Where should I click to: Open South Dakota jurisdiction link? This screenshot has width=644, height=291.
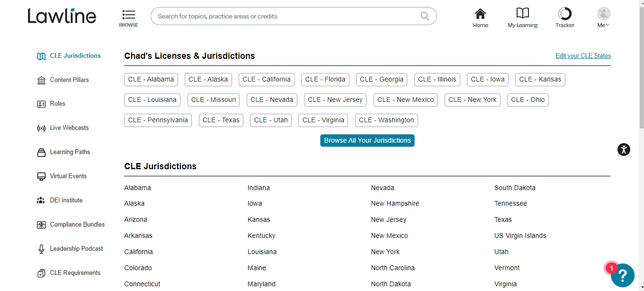pos(515,188)
